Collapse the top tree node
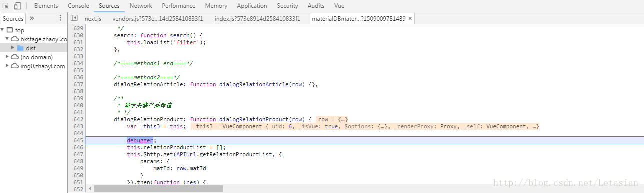The height and width of the screenshot is (193, 644). (x=3, y=30)
